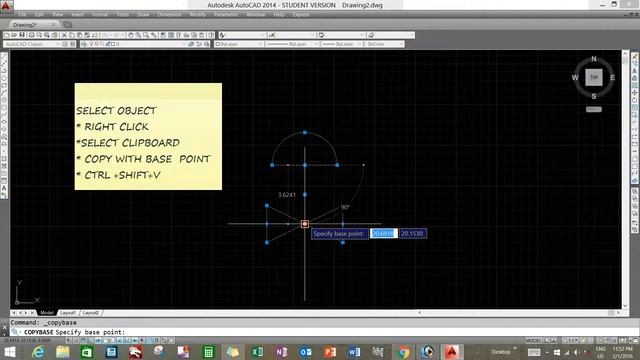Select the Pan hand tool
Screen dimensions: 640x360
coord(130,35)
